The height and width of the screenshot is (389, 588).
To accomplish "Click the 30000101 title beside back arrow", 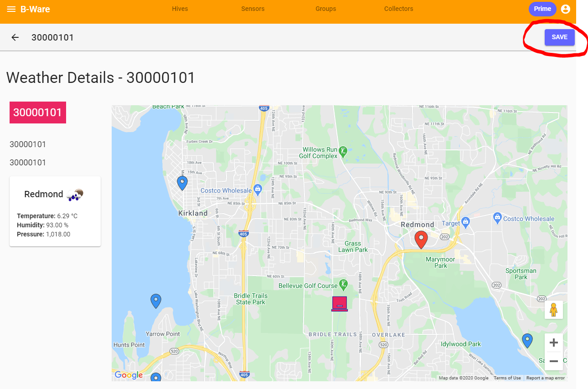I will click(x=52, y=37).
